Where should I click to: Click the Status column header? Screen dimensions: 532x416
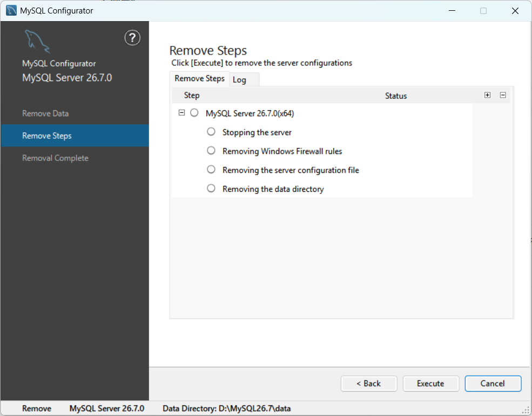point(396,96)
